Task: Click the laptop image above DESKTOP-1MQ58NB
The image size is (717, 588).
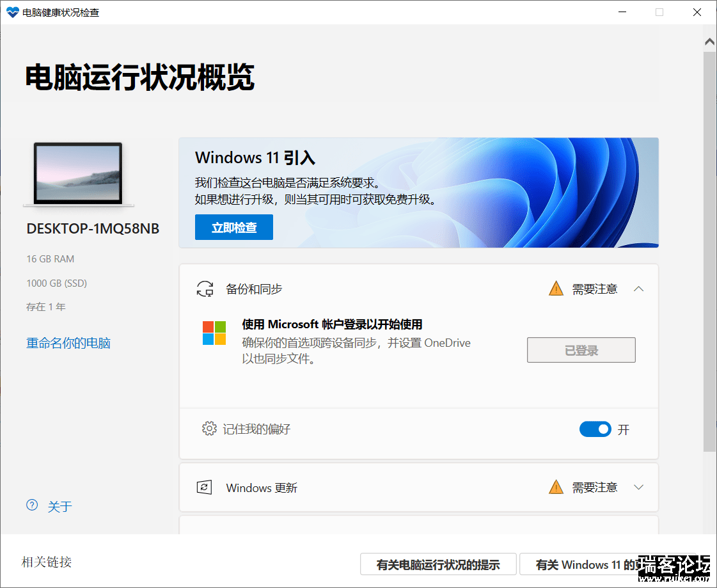Action: click(x=78, y=174)
